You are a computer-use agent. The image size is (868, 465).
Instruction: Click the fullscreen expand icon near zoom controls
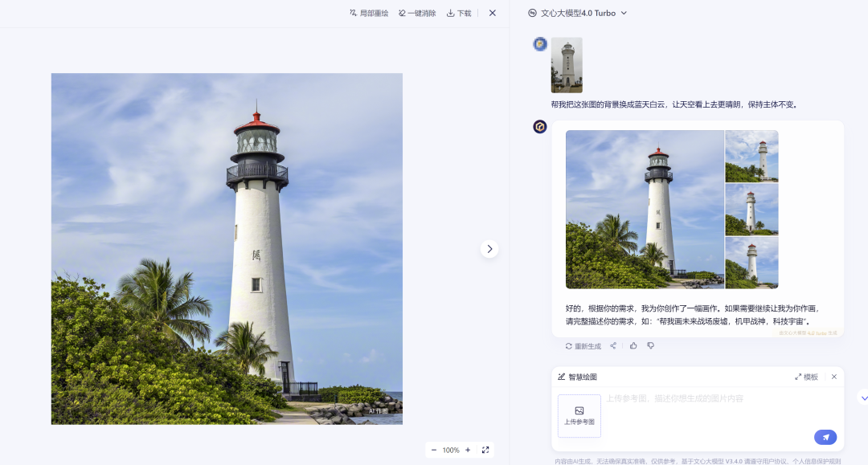pos(485,450)
